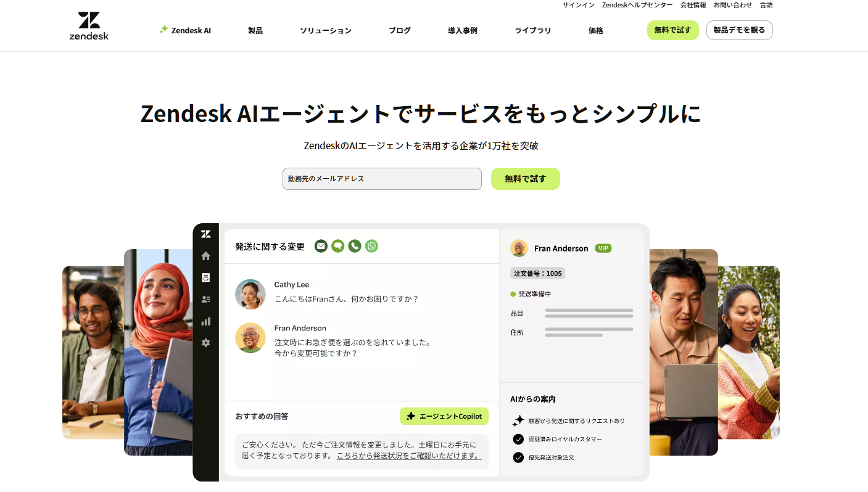Open the settings gear icon in the sidebar
This screenshot has height=492, width=868.
205,343
